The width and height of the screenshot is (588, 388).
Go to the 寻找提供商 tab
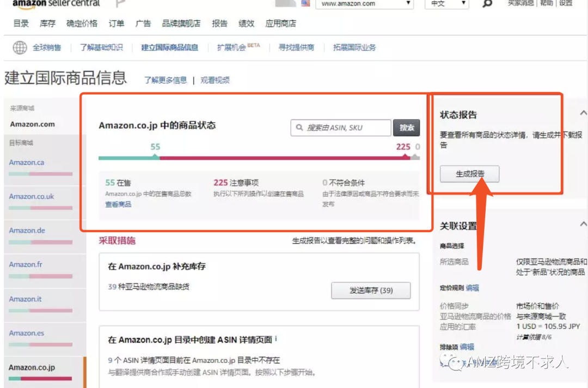coord(296,47)
